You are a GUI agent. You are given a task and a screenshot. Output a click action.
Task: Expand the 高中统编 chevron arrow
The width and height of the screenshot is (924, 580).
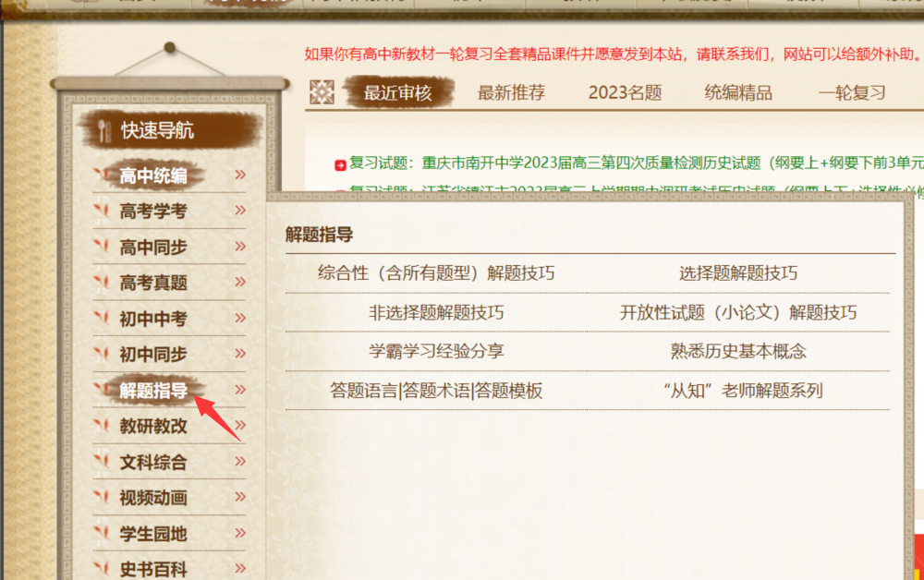coord(240,175)
